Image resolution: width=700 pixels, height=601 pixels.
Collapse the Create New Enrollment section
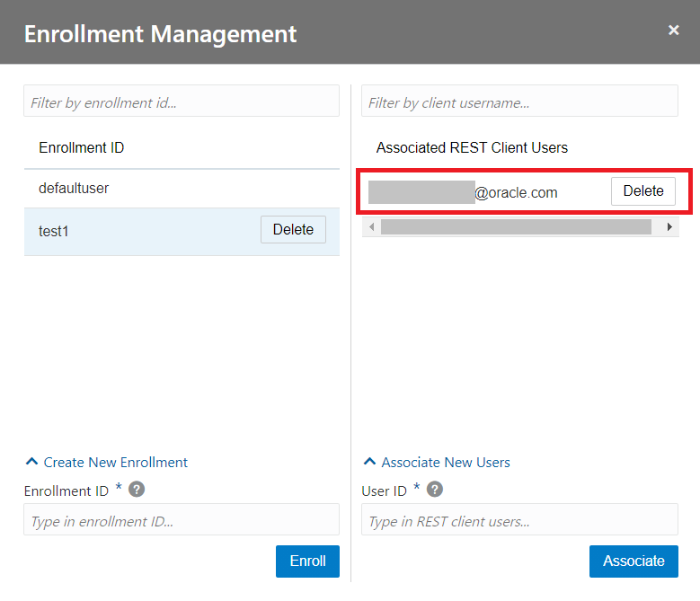click(107, 463)
